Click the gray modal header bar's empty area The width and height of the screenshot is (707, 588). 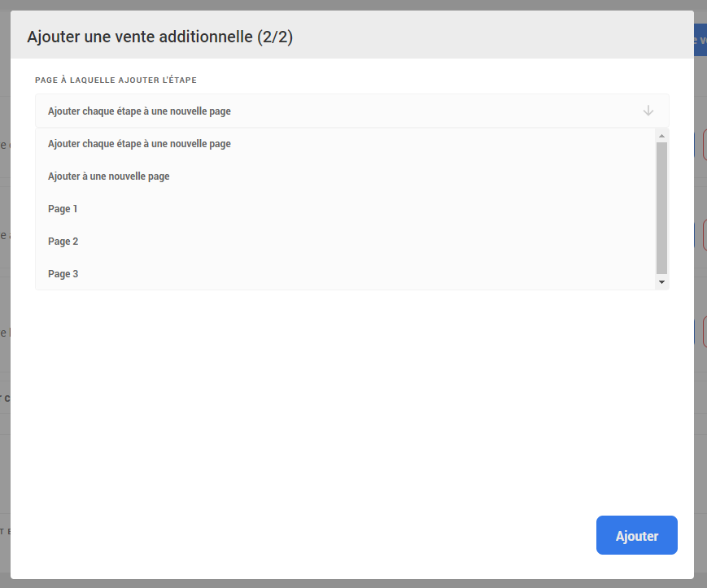click(488, 36)
